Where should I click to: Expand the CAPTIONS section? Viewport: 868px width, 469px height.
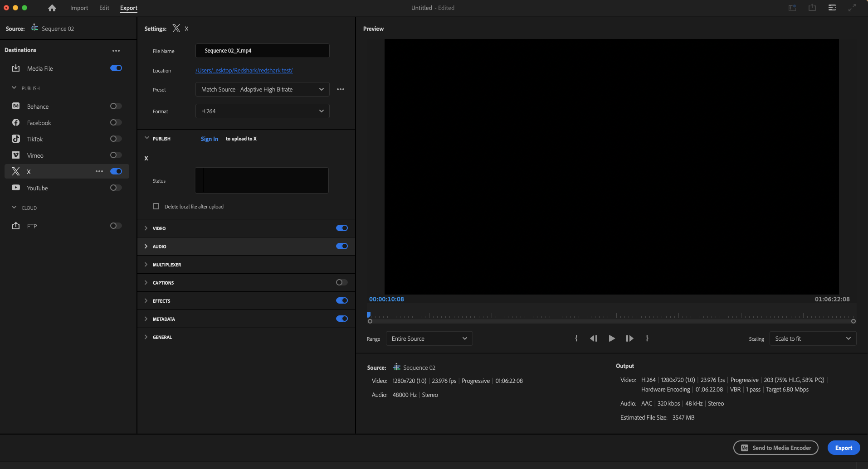tap(146, 282)
